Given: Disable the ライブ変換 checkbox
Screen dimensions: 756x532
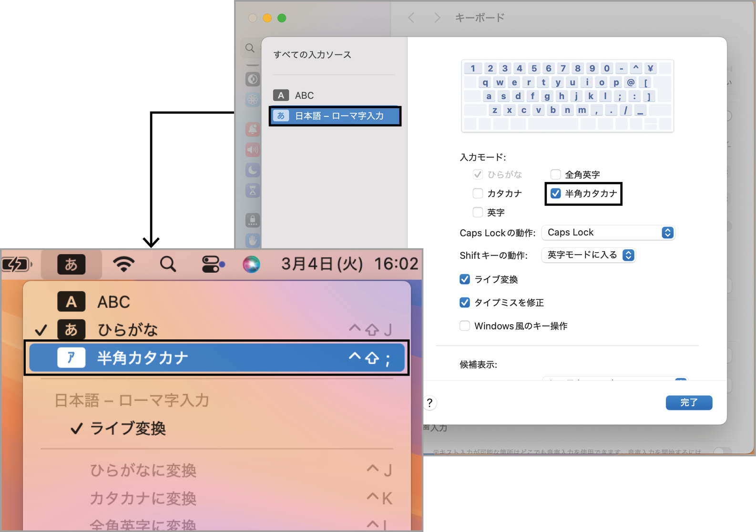Looking at the screenshot, I should 465,279.
